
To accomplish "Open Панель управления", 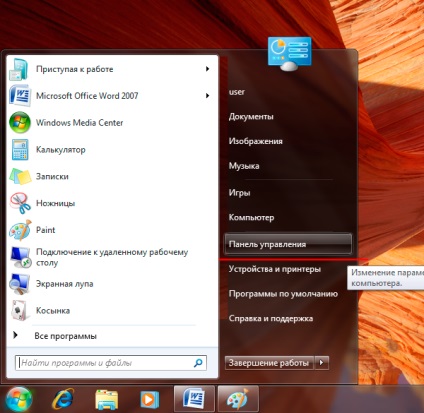I will (x=288, y=244).
